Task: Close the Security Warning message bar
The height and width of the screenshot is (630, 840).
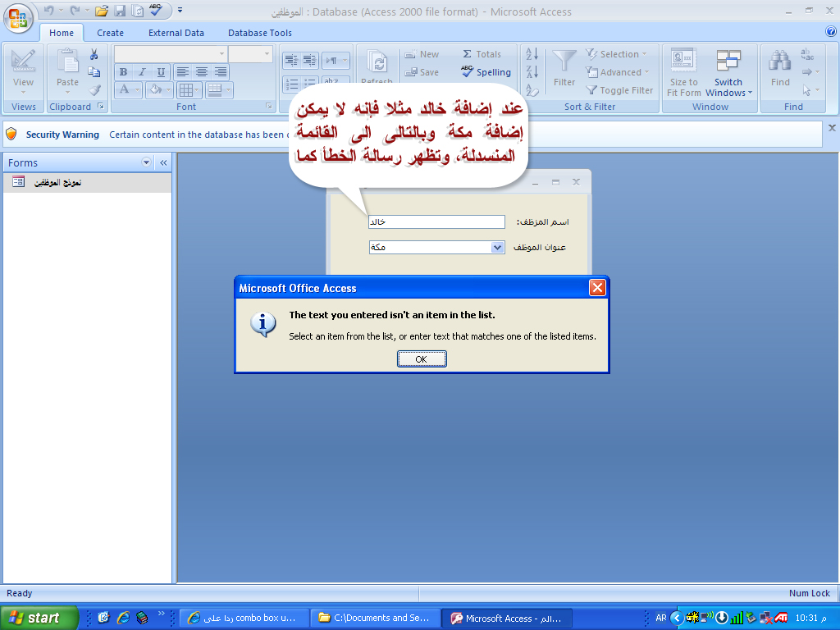Action: pyautogui.click(x=832, y=127)
